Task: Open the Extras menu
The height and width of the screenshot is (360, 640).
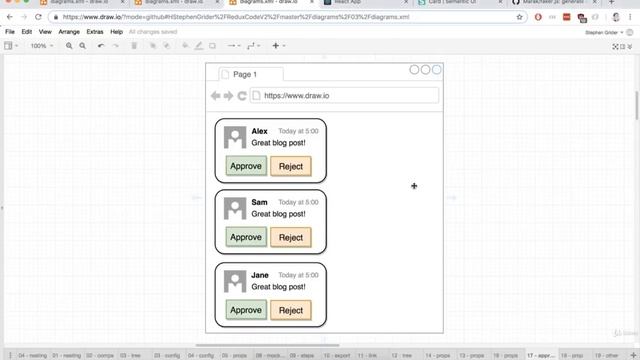Action: pyautogui.click(x=95, y=32)
